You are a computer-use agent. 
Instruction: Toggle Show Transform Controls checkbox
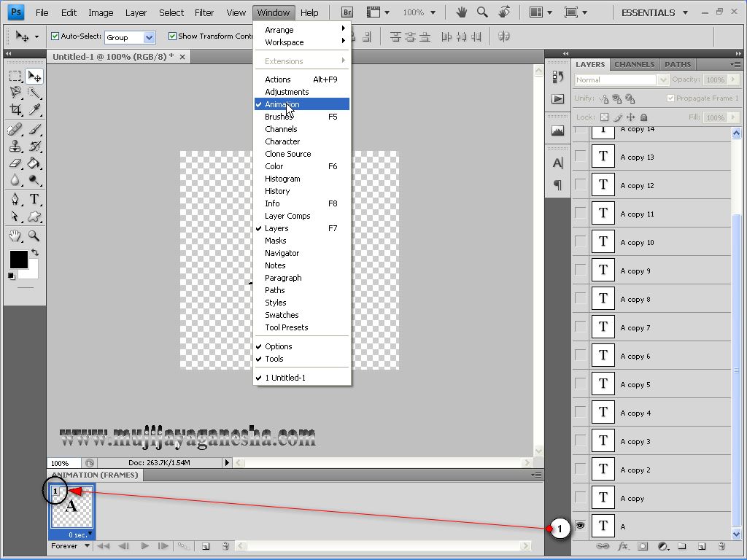172,36
